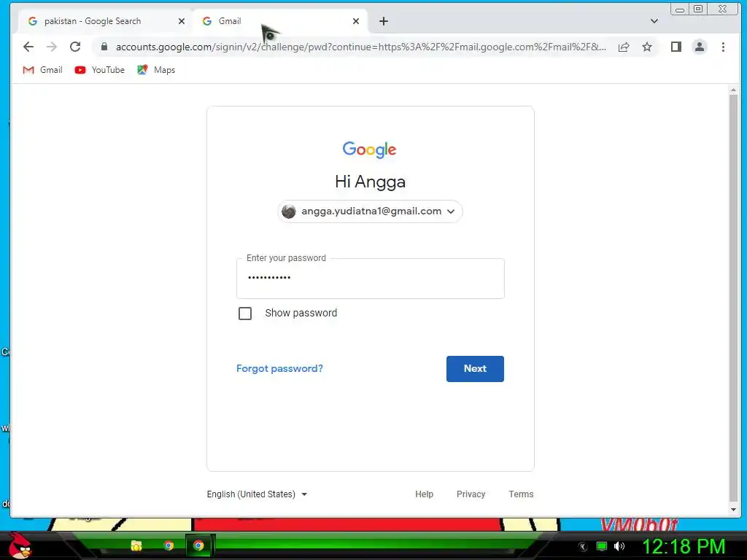Click the tray icon left of network

583,547
